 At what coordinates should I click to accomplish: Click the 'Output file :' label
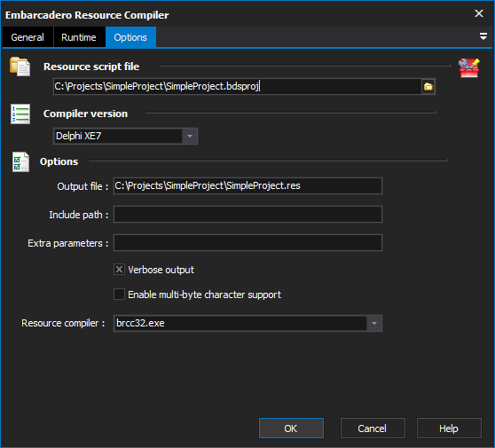(82, 186)
